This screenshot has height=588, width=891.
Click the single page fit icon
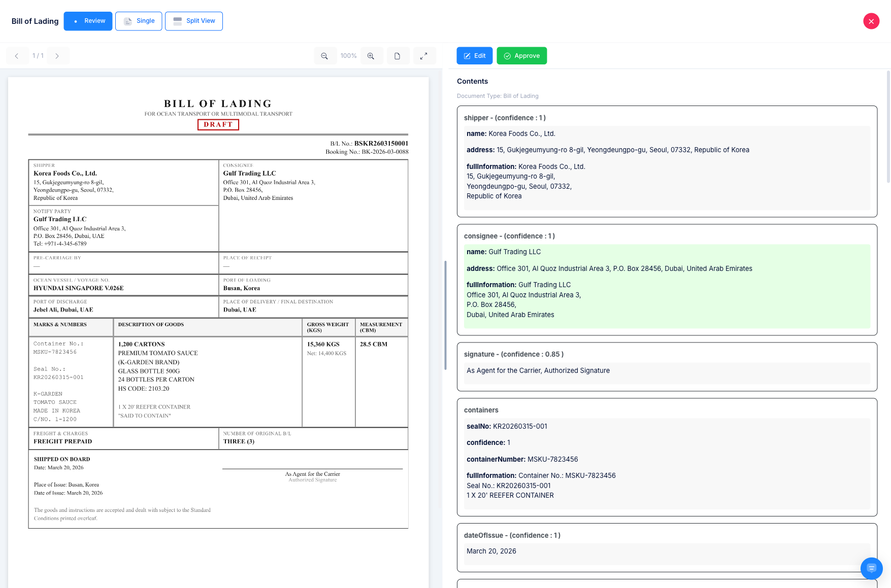[398, 56]
